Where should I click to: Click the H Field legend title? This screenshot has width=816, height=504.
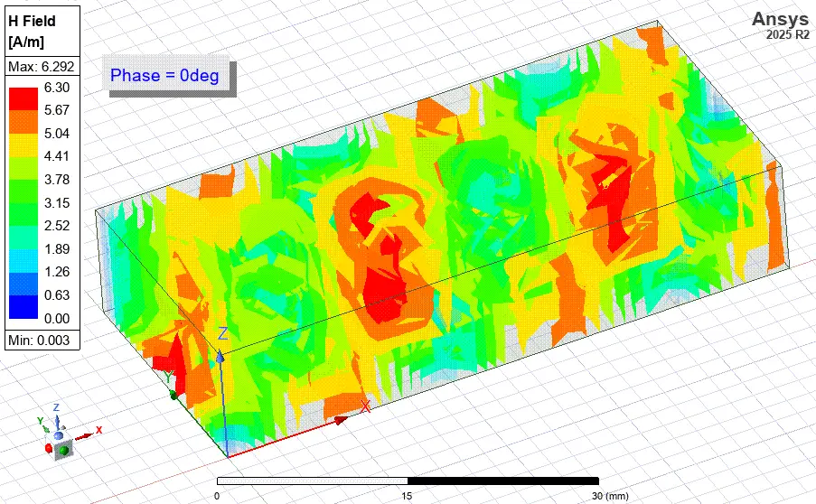tap(32, 32)
